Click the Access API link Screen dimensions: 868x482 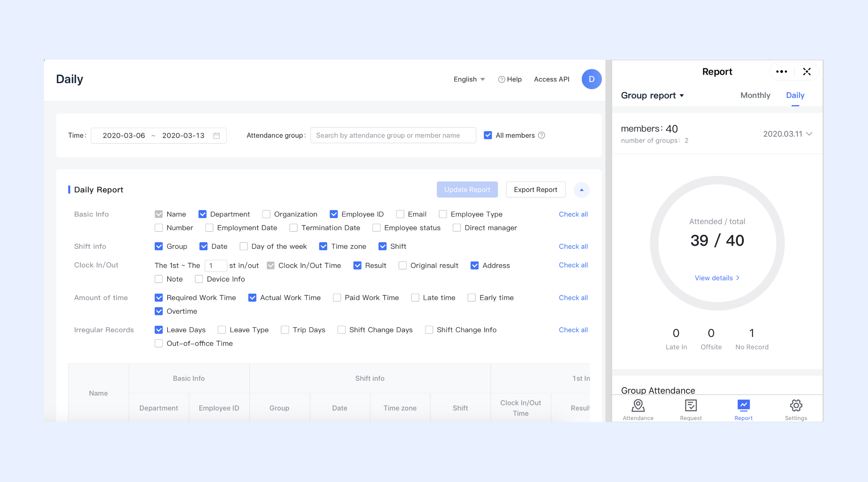point(552,80)
